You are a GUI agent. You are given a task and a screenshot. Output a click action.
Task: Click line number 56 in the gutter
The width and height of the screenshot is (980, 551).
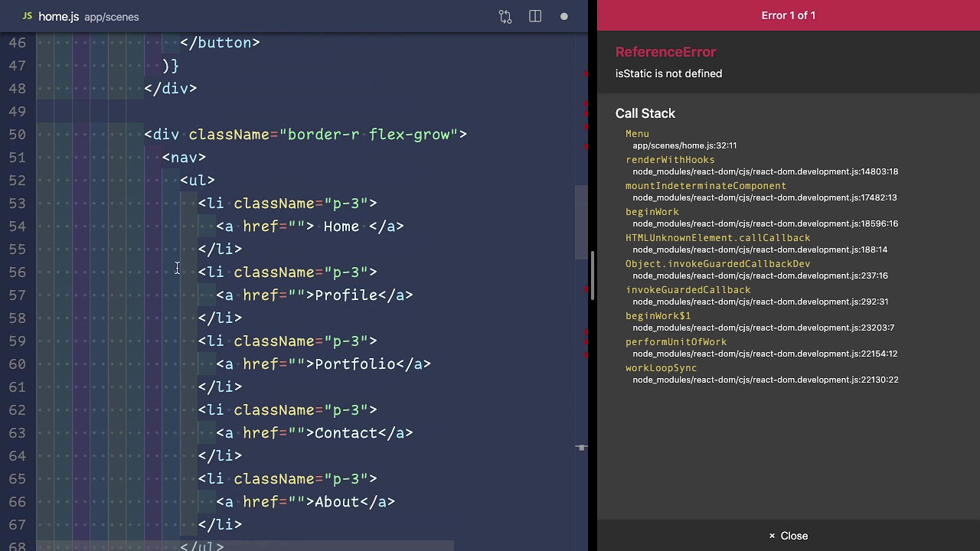pyautogui.click(x=18, y=272)
